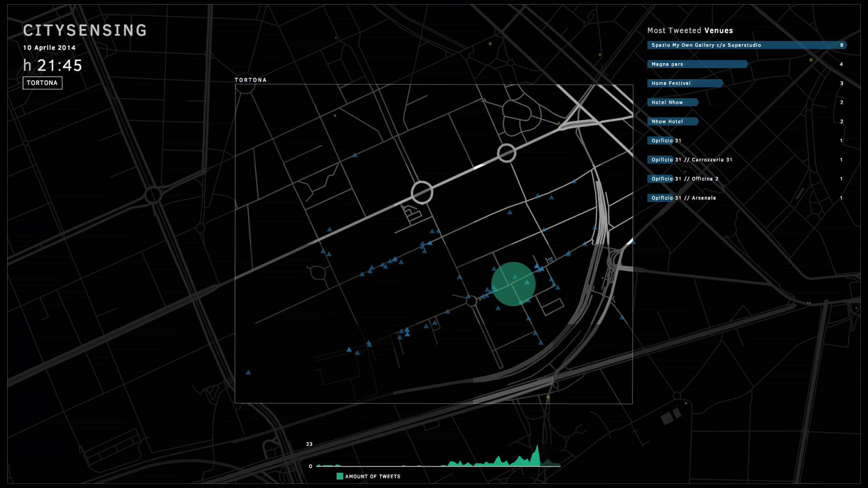The image size is (868, 488).
Task: Expand the Opificio 31 // Arsenale entry
Action: [684, 198]
